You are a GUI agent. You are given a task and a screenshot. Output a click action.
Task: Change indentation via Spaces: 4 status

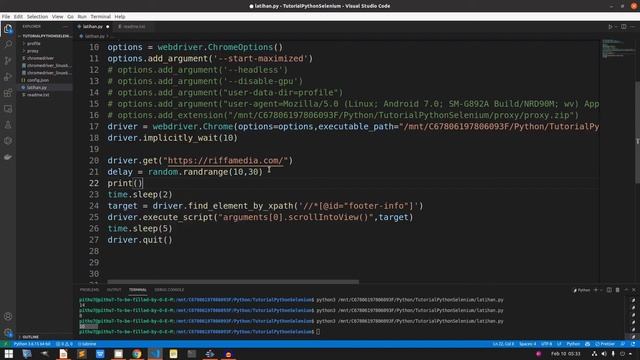click(x=527, y=344)
